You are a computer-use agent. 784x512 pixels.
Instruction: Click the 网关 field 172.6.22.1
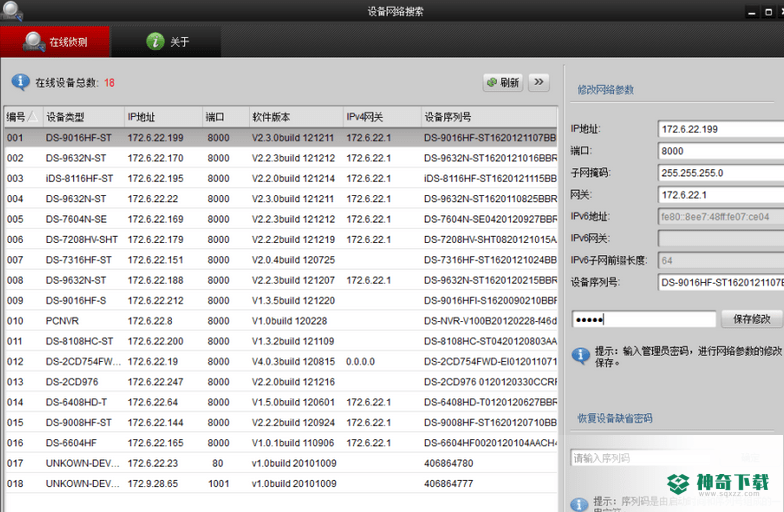pos(720,195)
